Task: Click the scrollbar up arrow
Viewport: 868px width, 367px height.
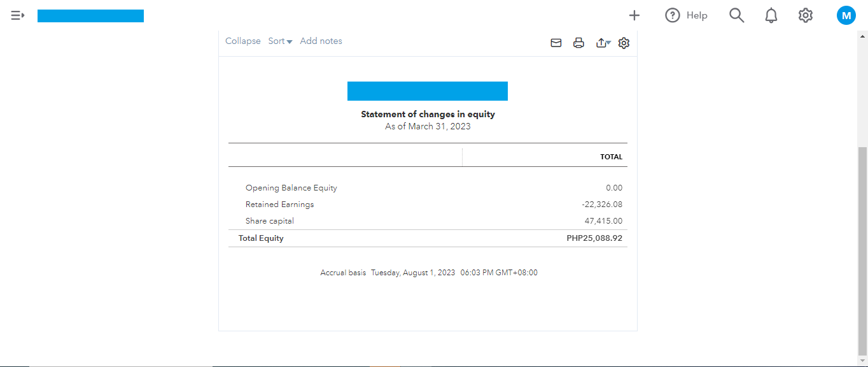Action: click(862, 35)
